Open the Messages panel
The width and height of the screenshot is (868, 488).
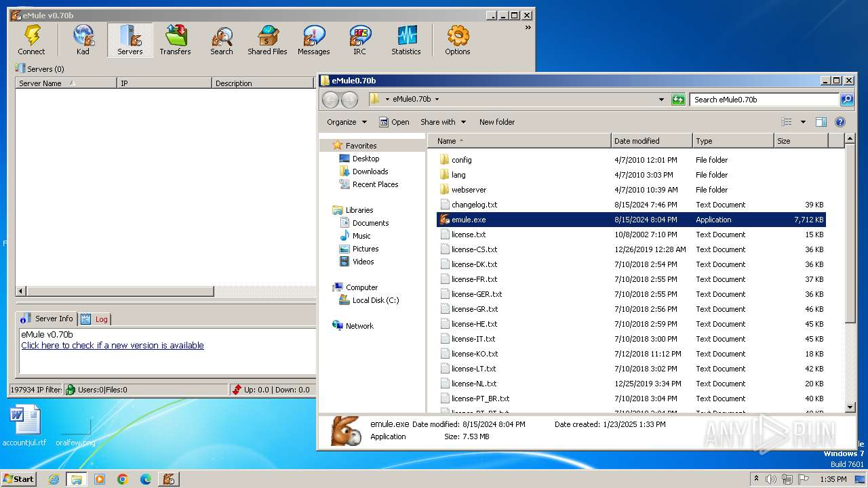click(x=313, y=40)
